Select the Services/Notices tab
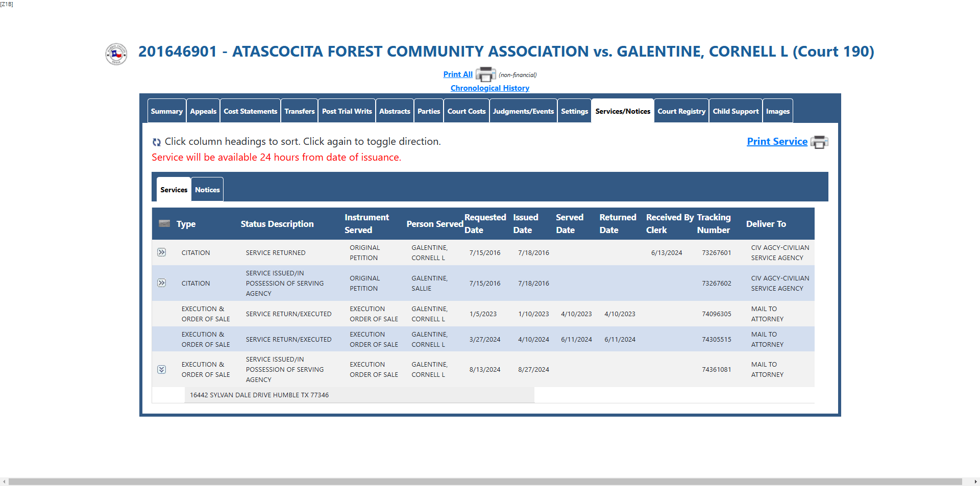 [x=623, y=111]
